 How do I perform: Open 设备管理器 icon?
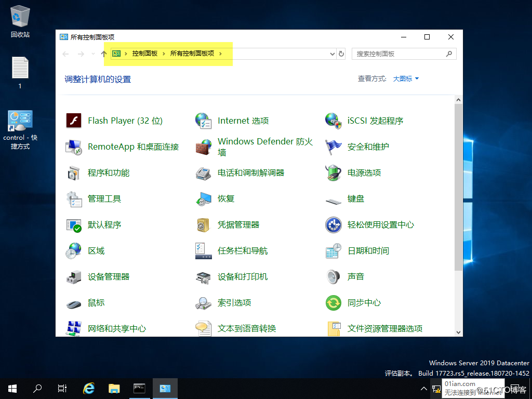(74, 277)
